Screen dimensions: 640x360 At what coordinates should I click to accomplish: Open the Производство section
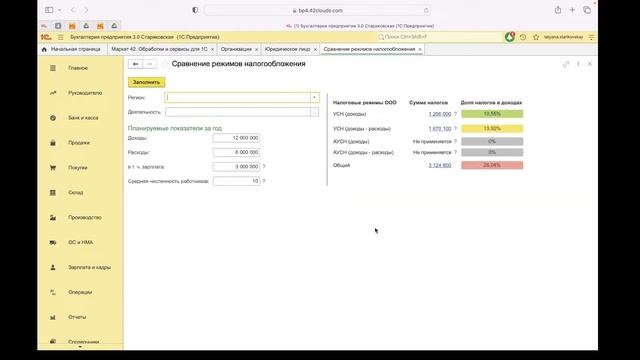[84, 218]
